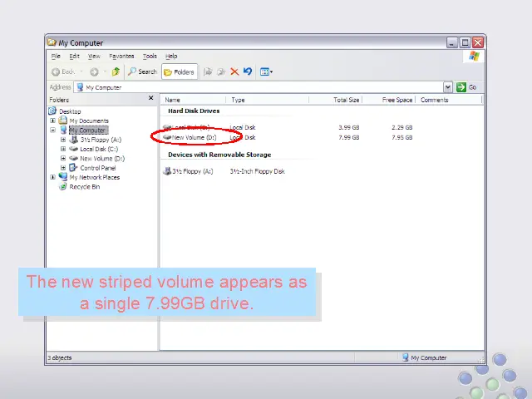Click the Windows flag logo
532x399 pixels.
point(474,56)
